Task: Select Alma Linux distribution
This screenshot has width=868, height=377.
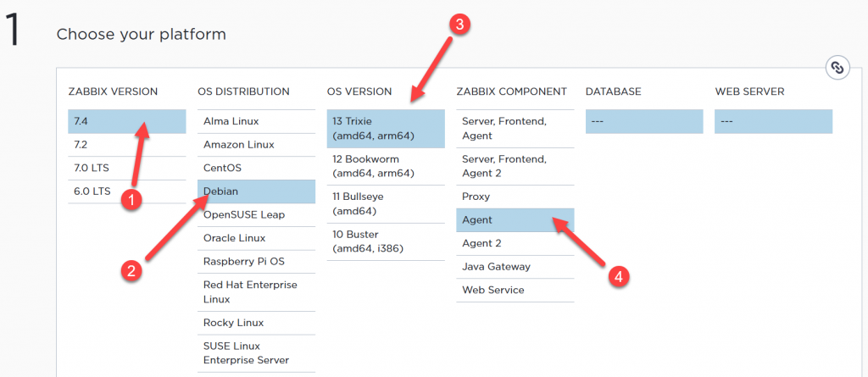Action: tap(255, 121)
